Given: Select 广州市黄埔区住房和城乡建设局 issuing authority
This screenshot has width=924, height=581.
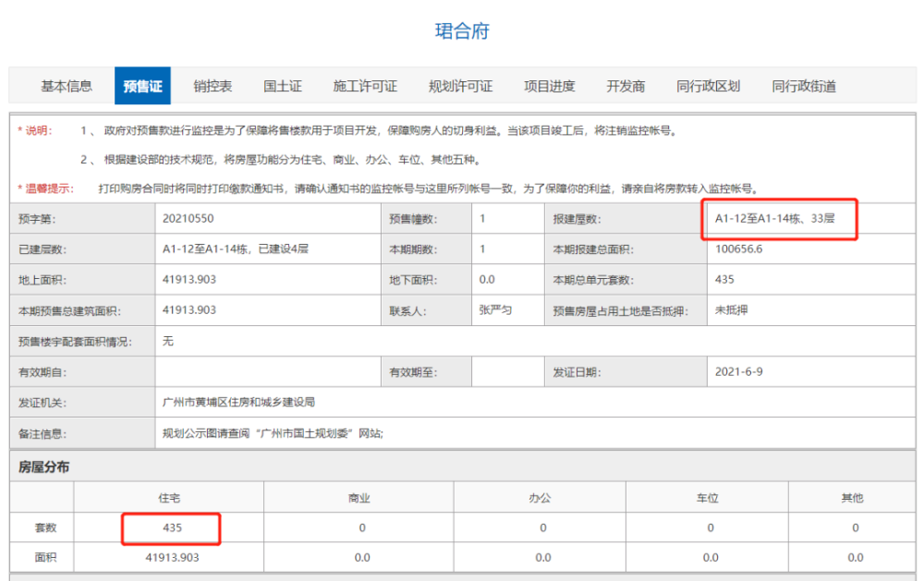Looking at the screenshot, I should 238,403.
